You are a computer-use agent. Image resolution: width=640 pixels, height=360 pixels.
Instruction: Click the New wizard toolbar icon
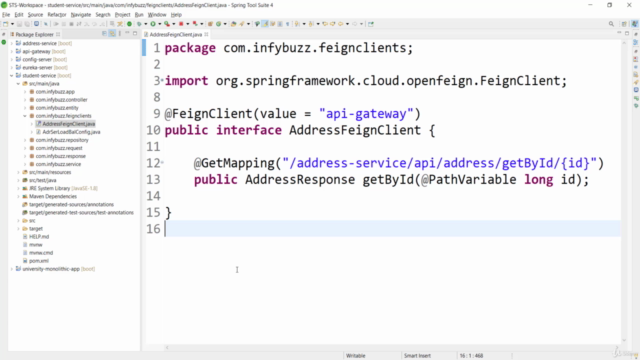click(5, 24)
